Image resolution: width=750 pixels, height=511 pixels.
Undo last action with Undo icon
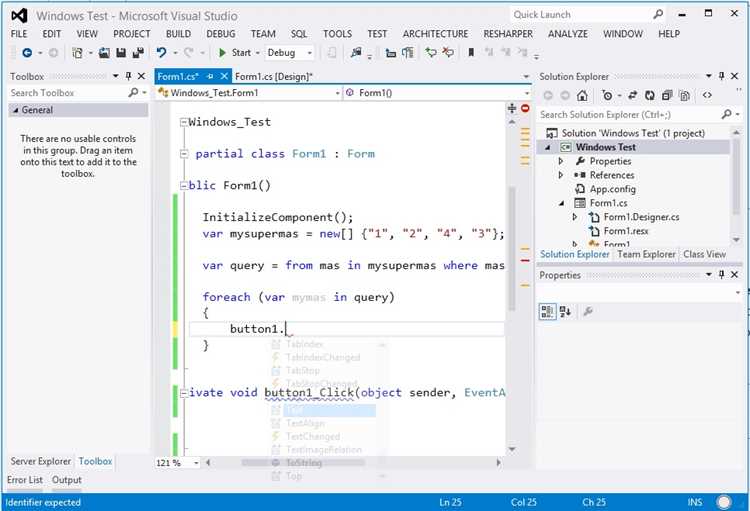tap(161, 53)
